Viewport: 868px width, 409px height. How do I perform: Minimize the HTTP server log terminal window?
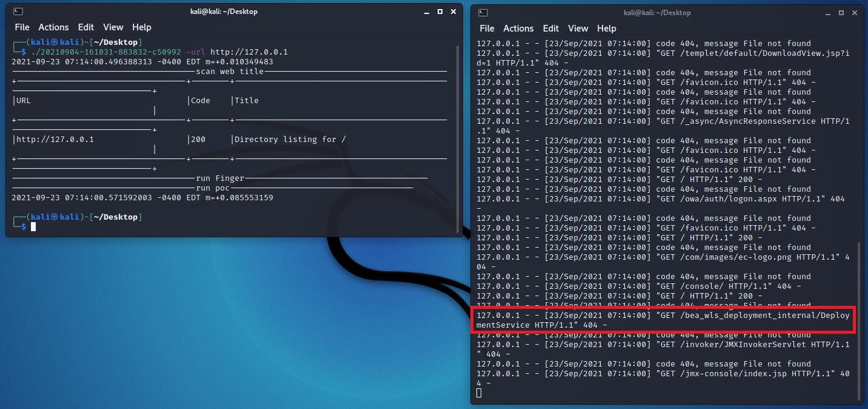(x=828, y=13)
